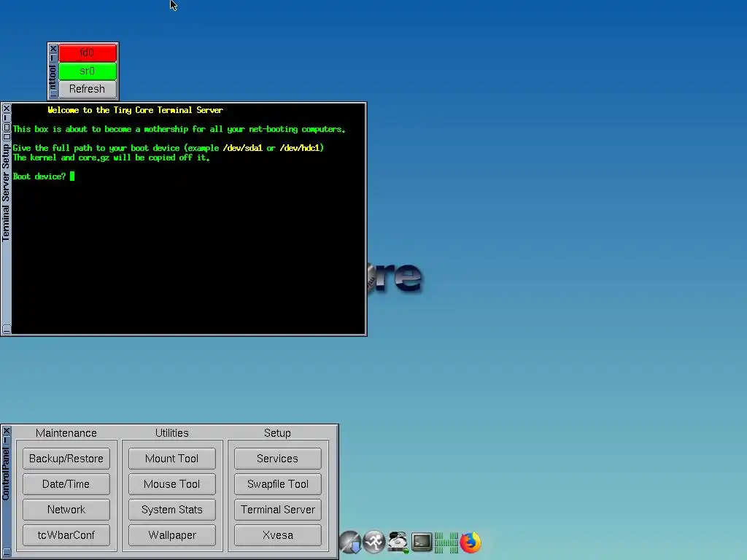Click the '/dev/sda1' example path text
The image size is (747, 560).
[242, 148]
